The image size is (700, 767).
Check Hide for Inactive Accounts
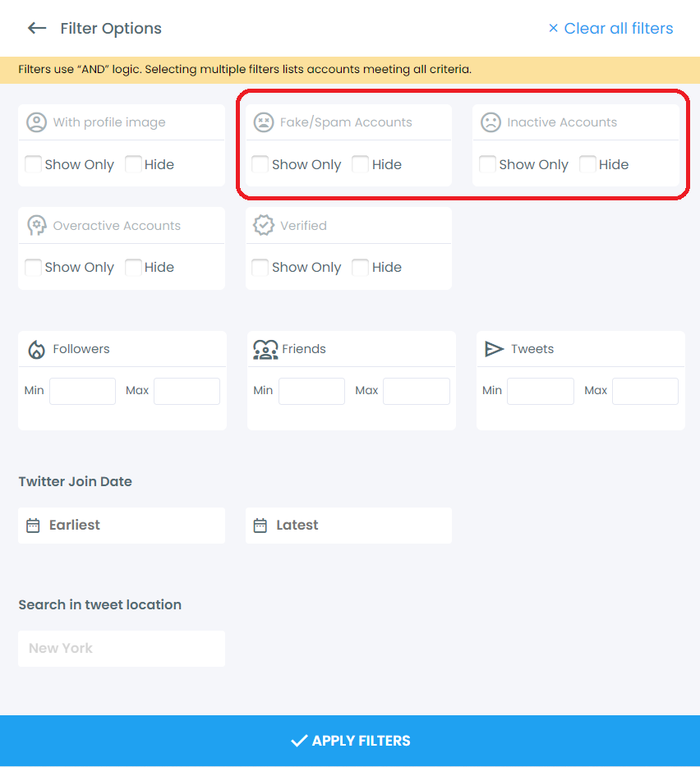(587, 164)
